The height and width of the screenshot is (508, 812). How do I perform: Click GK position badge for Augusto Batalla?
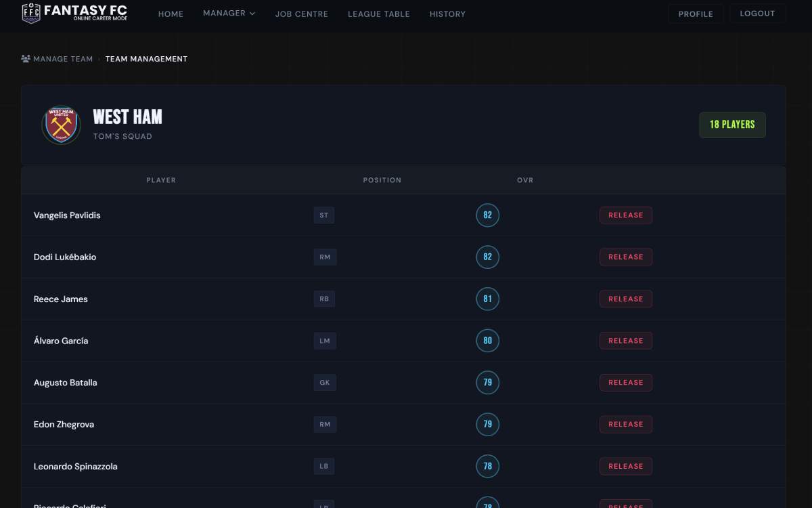point(325,383)
